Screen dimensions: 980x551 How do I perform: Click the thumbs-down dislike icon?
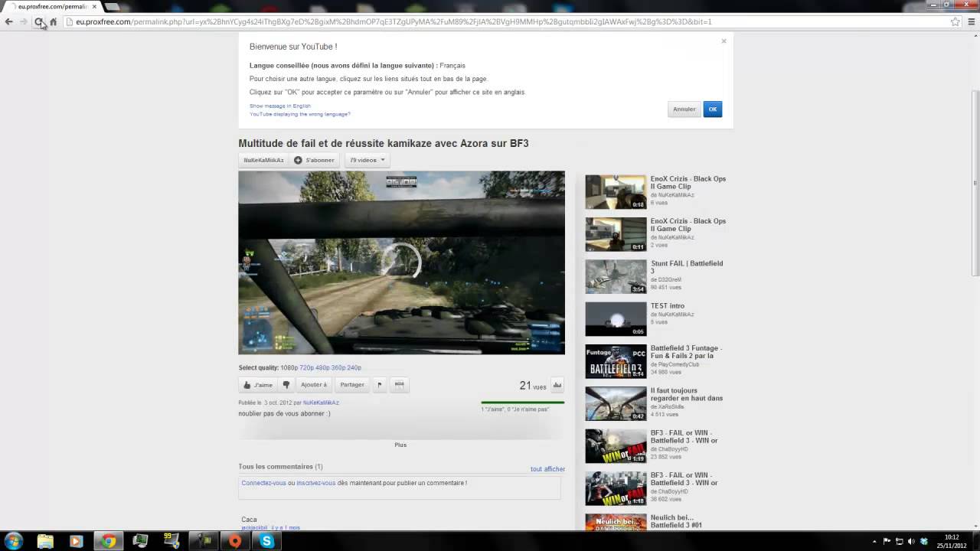coord(286,385)
